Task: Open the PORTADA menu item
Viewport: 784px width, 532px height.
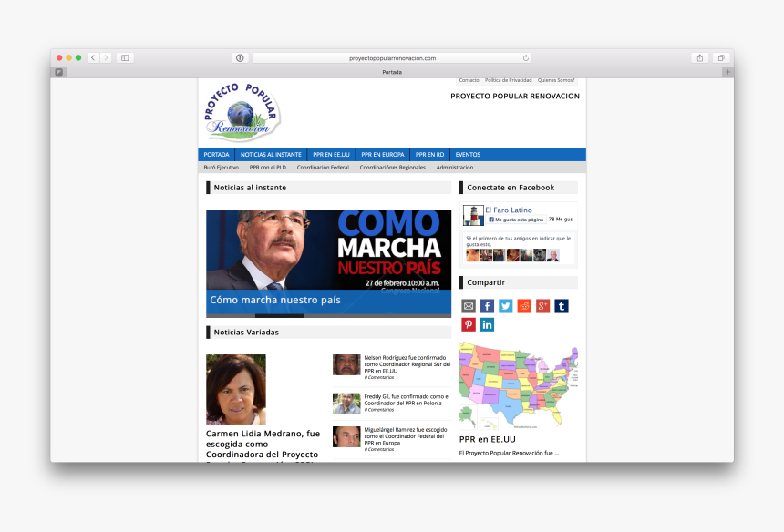Action: [x=216, y=154]
